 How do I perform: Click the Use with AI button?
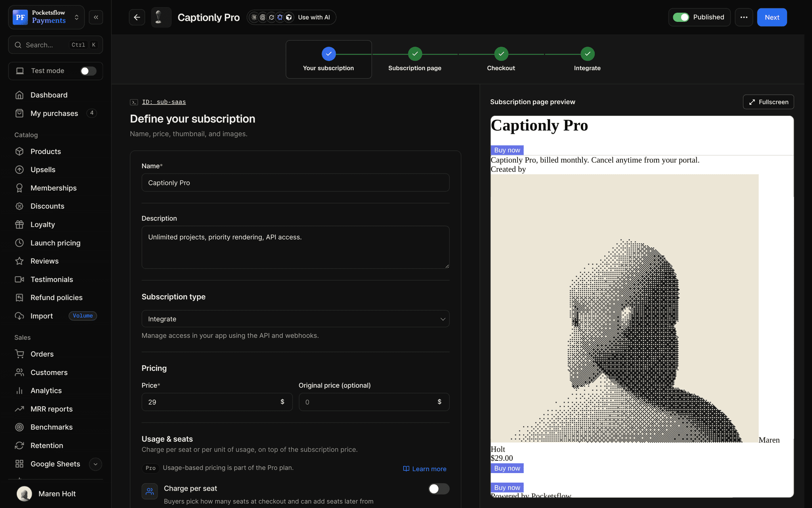pos(291,17)
